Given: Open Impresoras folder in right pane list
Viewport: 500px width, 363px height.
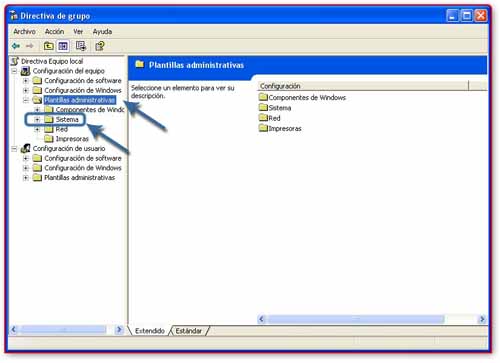Looking at the screenshot, I should (x=280, y=129).
